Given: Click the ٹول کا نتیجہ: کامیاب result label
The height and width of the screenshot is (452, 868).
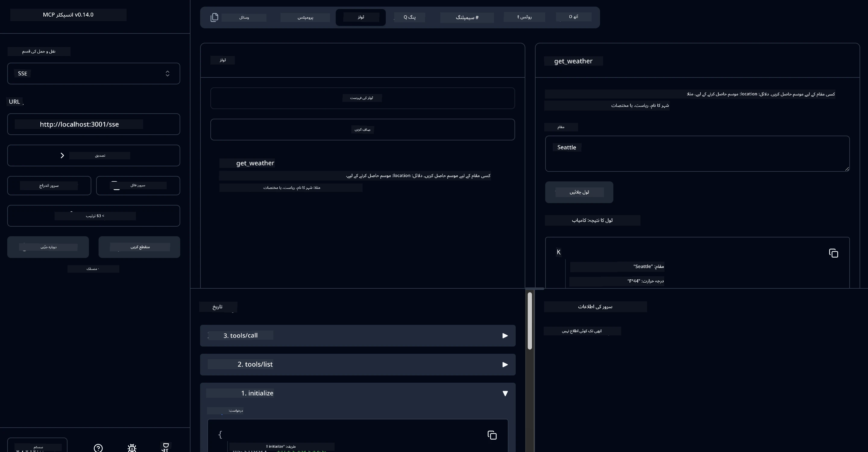Looking at the screenshot, I should [592, 220].
